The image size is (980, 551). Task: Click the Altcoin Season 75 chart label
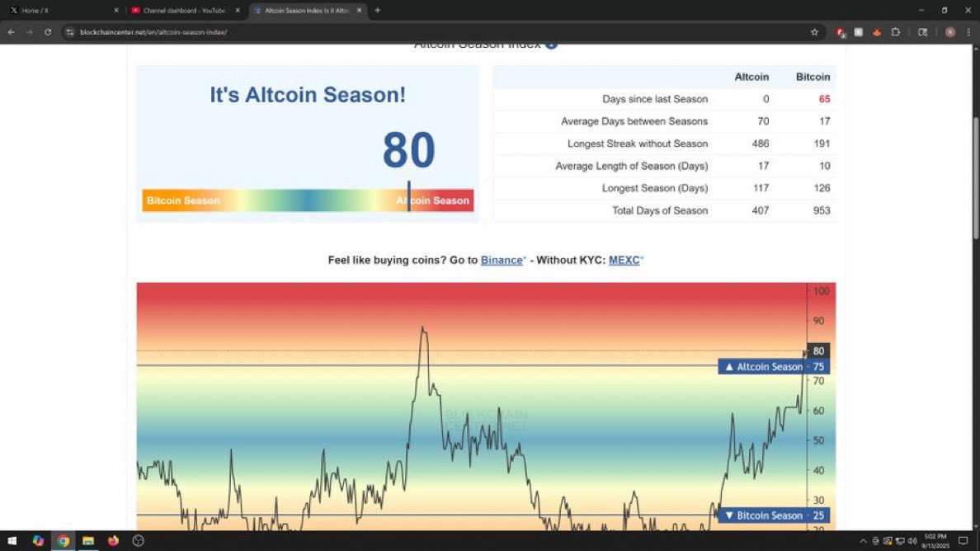[774, 367]
